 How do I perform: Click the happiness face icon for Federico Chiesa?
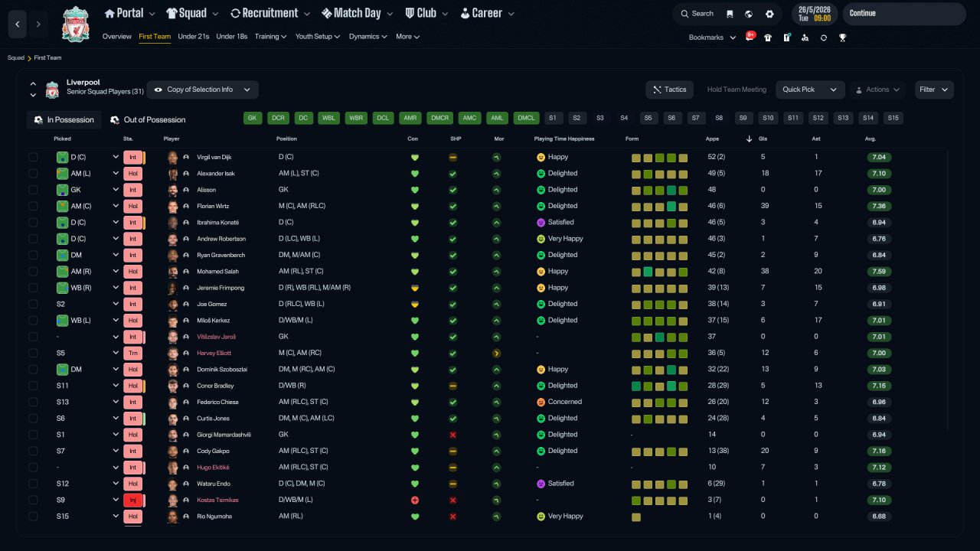tap(541, 402)
